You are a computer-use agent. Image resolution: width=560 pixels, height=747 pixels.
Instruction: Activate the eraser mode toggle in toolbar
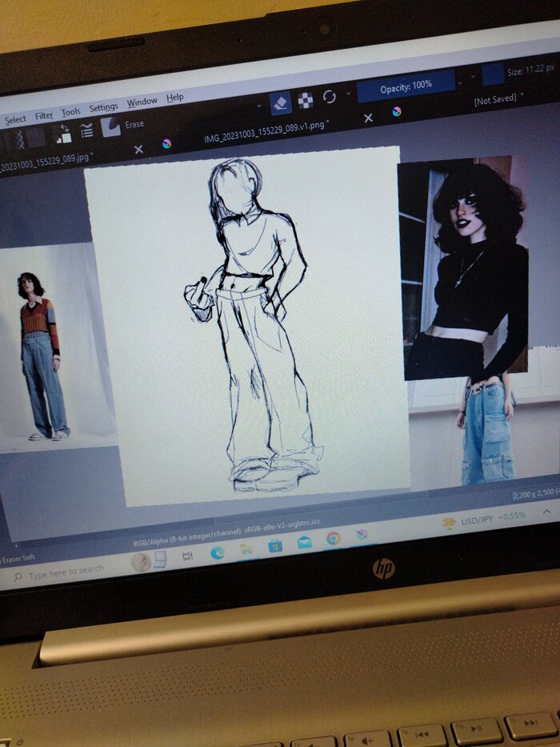[x=281, y=103]
